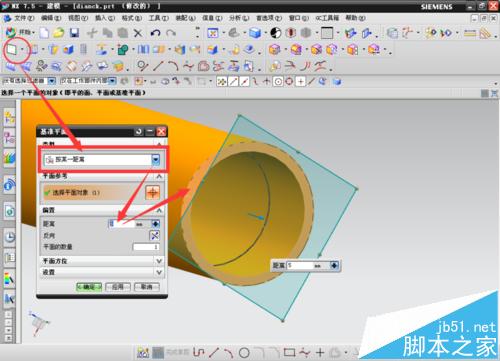Click the 取消 Cancel button

click(147, 287)
